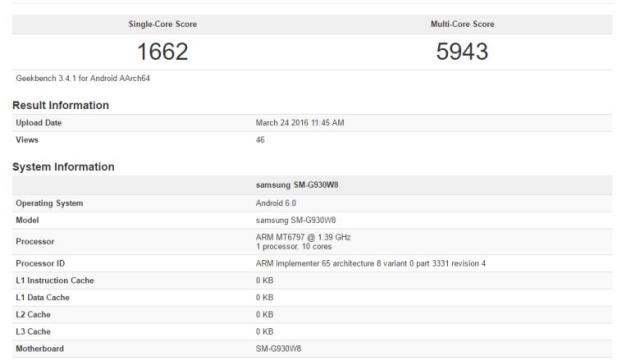640x360 pixels.
Task: Click the Processor label
Action: point(35,242)
